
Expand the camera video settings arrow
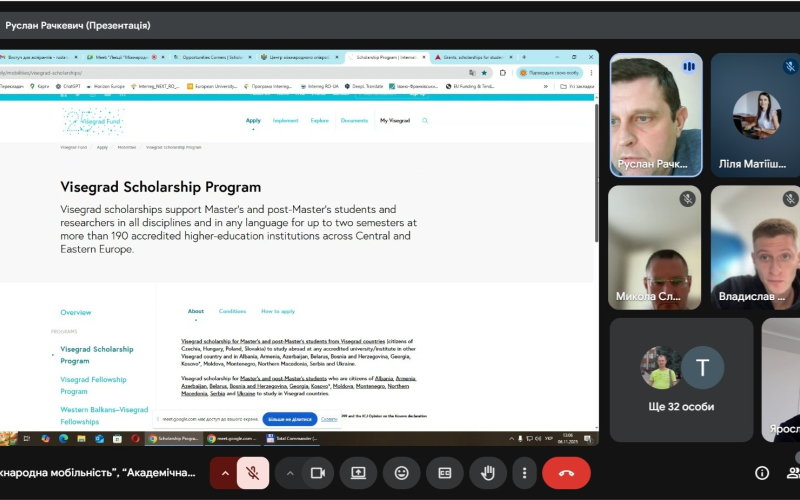point(290,472)
